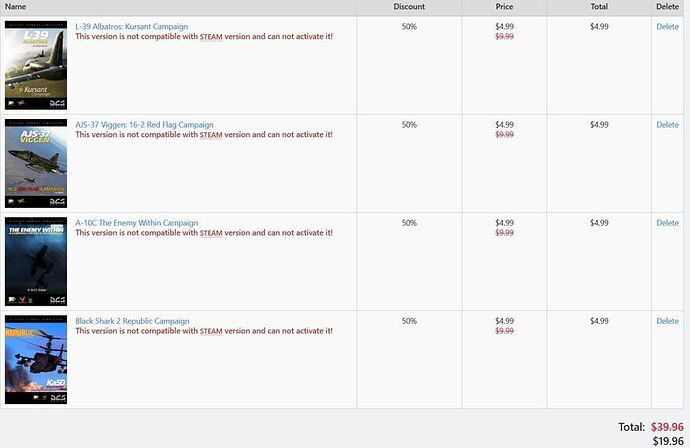Click the Name column header
Screen dimensions: 690x448
[15, 7]
